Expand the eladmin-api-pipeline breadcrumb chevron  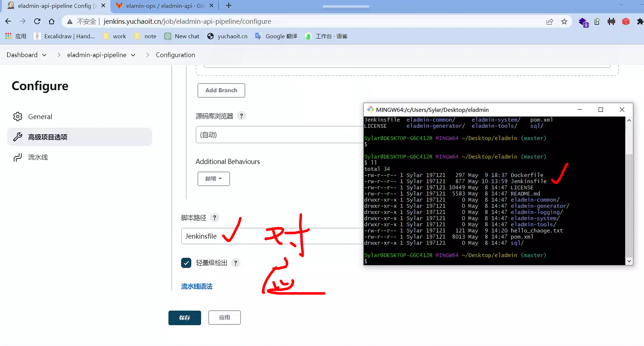coord(133,55)
